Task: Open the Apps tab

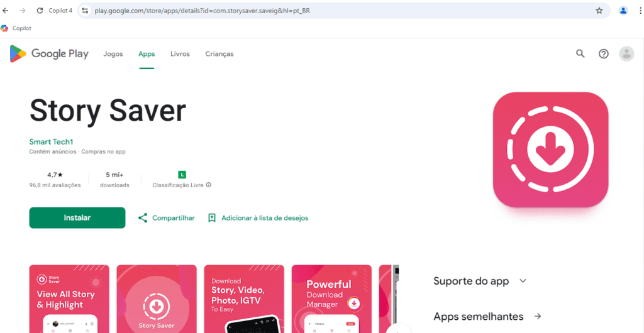Action: [x=147, y=54]
